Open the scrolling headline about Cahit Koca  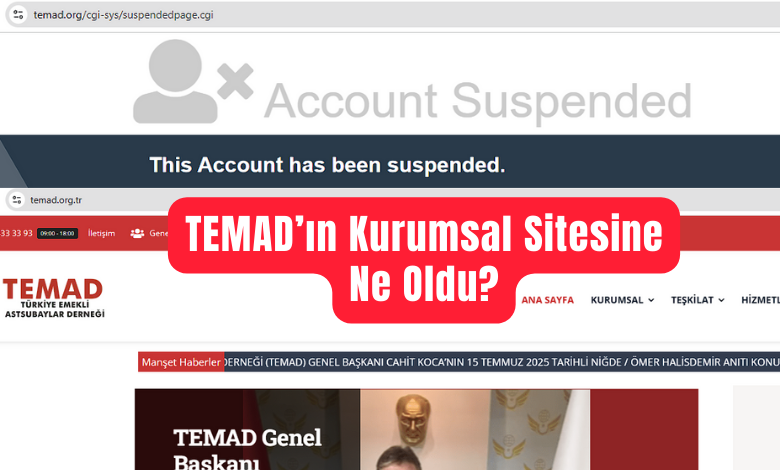click(x=502, y=362)
